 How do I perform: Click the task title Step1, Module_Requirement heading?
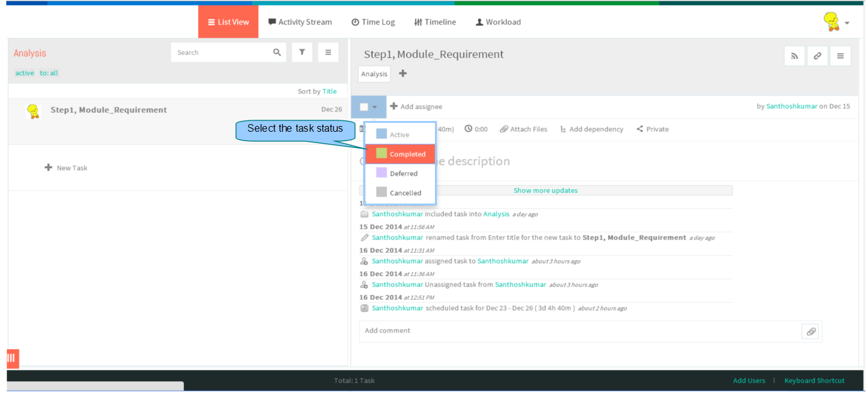tap(434, 54)
